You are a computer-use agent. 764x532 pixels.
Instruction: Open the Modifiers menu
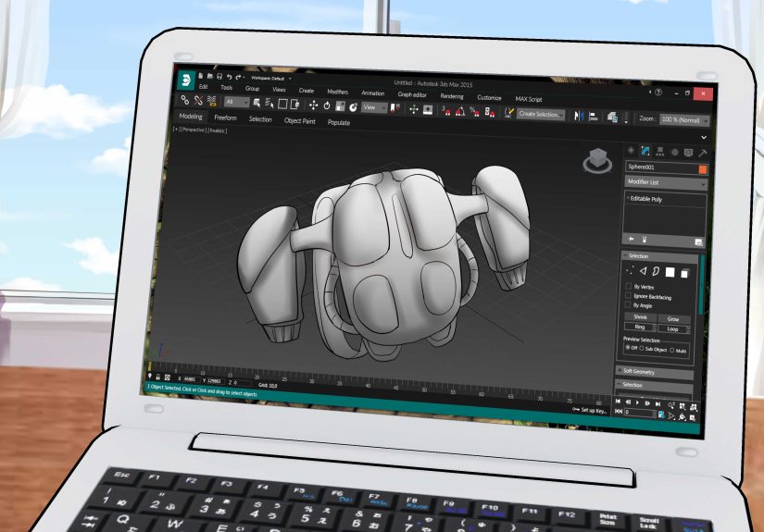[x=337, y=92]
